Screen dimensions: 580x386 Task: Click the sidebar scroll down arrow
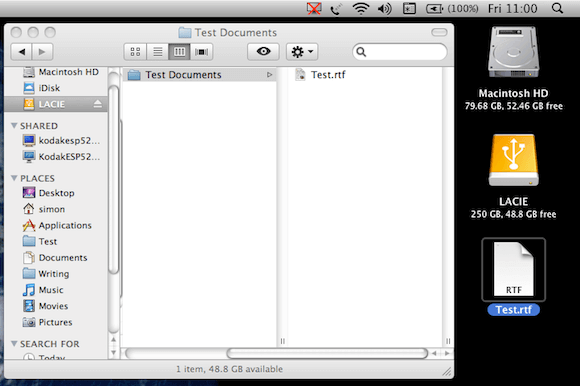[x=114, y=353]
